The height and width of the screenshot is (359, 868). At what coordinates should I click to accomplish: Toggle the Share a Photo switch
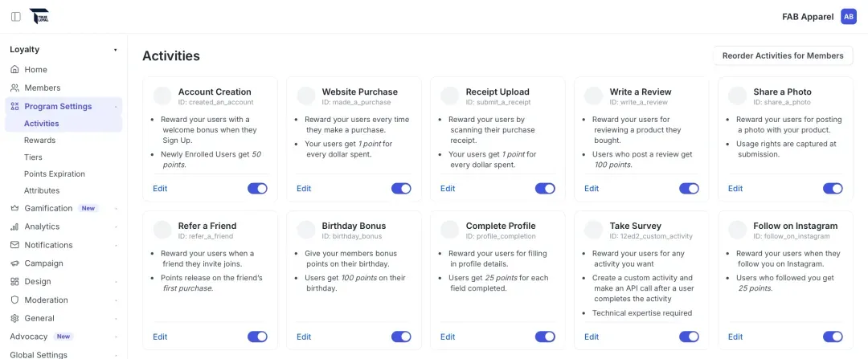pyautogui.click(x=833, y=189)
